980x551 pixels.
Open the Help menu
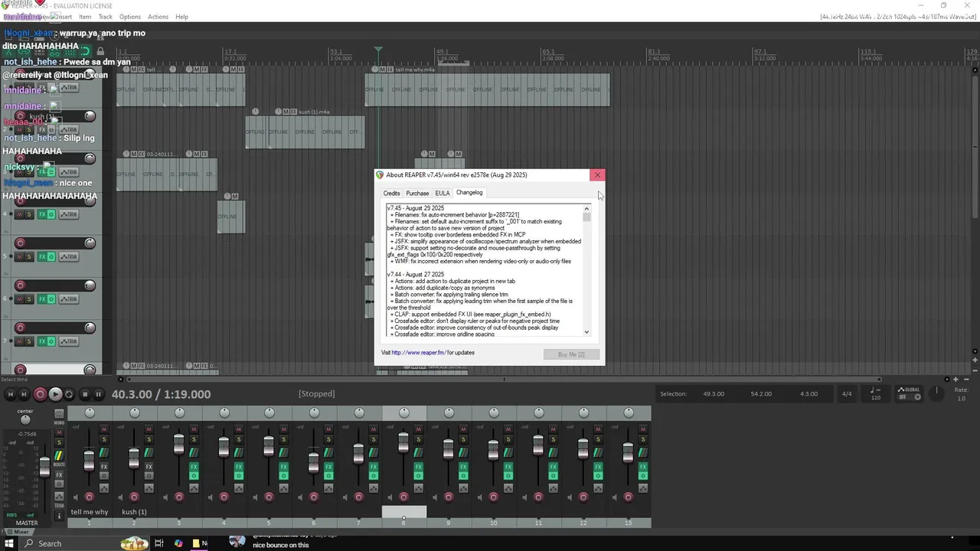pyautogui.click(x=181, y=17)
